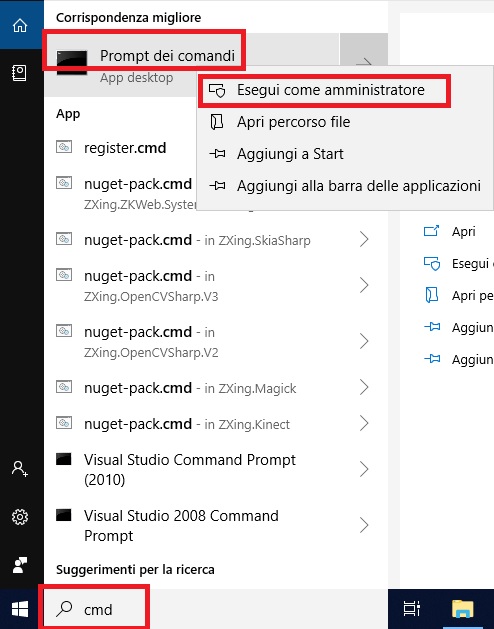Expand the Visual Studio Command Prompt (2010) chevron
This screenshot has width=494, height=629.
[x=364, y=469]
